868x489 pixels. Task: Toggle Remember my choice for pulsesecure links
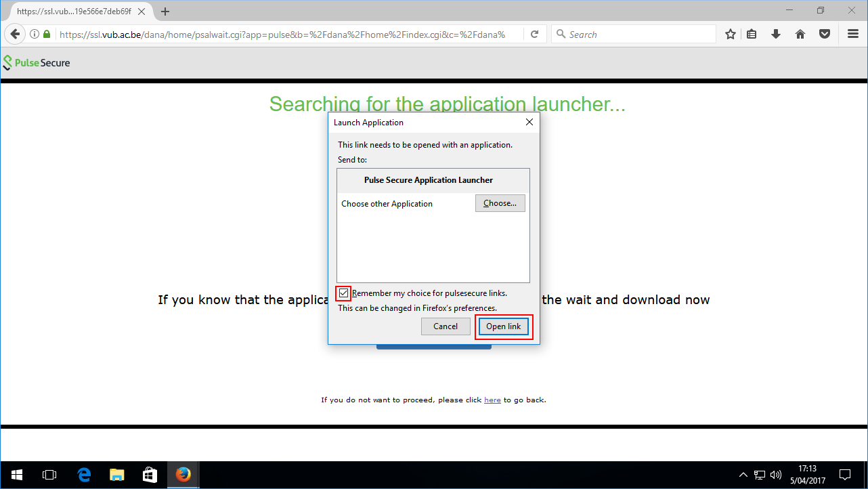coord(344,293)
